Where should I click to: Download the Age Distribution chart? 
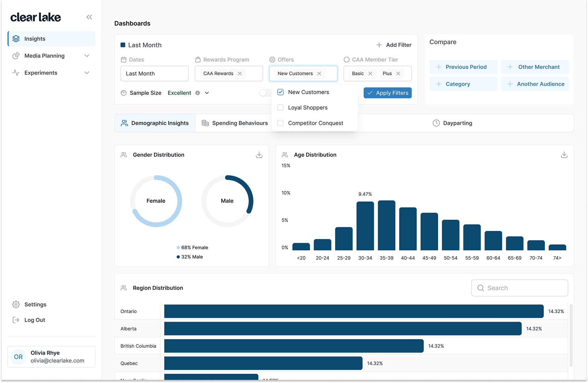pos(564,155)
